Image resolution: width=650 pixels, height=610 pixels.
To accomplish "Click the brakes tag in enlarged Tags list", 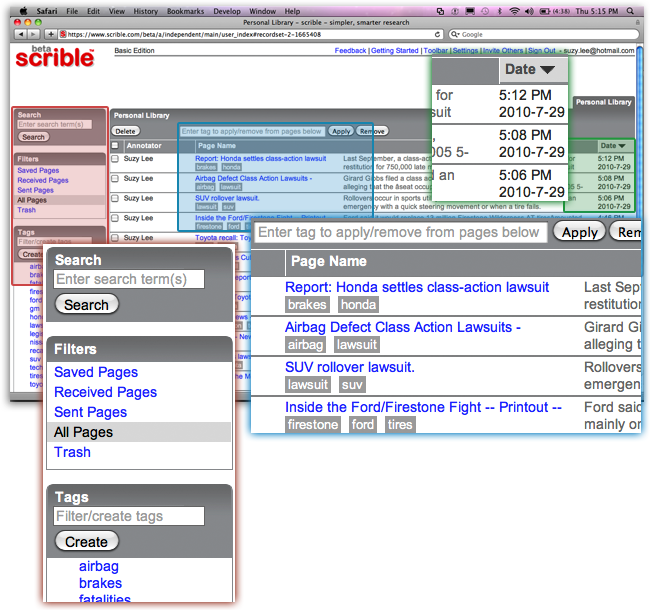I will [x=100, y=583].
